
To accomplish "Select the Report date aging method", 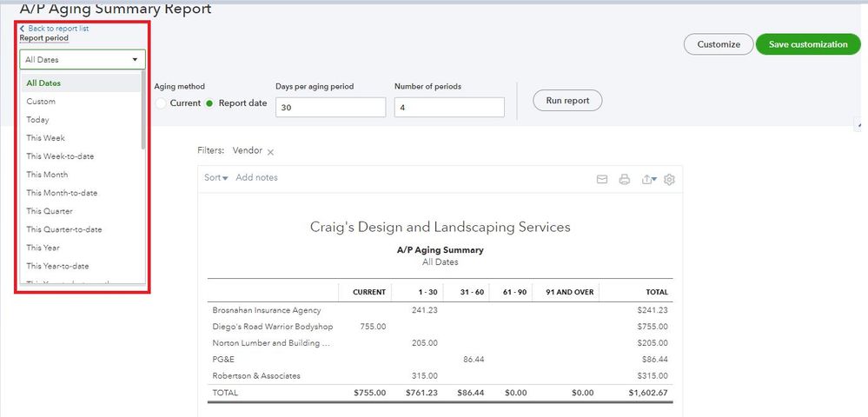I will 209,103.
